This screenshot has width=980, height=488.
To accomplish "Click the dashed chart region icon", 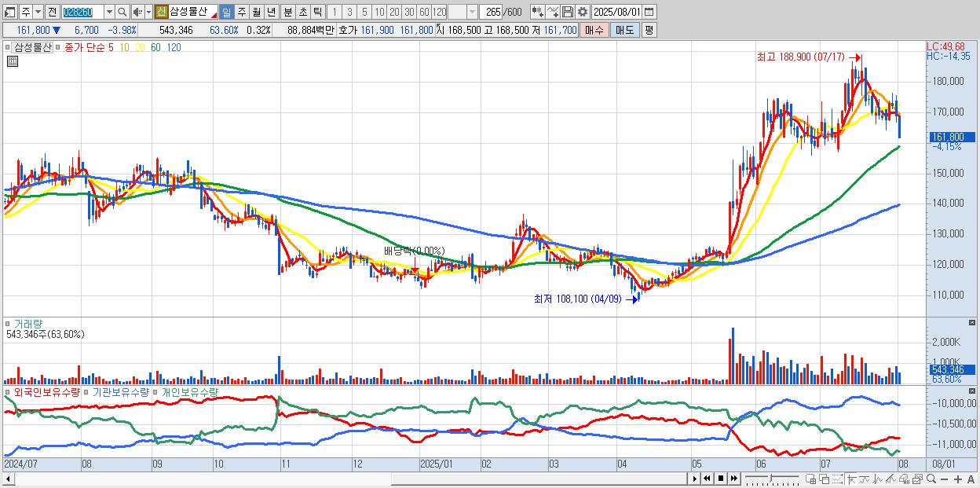I will pyautogui.click(x=837, y=479).
